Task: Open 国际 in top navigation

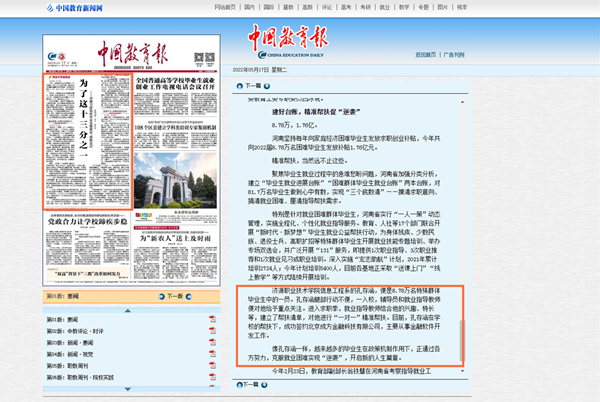Action: [269, 7]
